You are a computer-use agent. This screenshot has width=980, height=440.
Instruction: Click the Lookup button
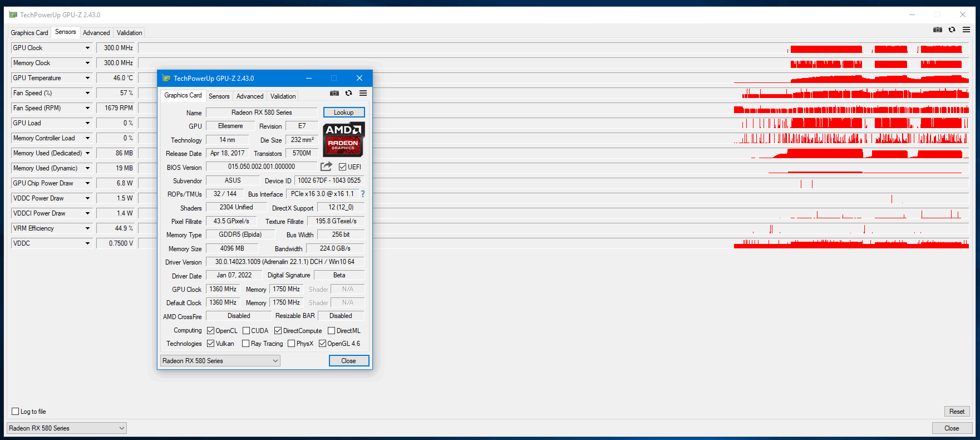point(344,112)
